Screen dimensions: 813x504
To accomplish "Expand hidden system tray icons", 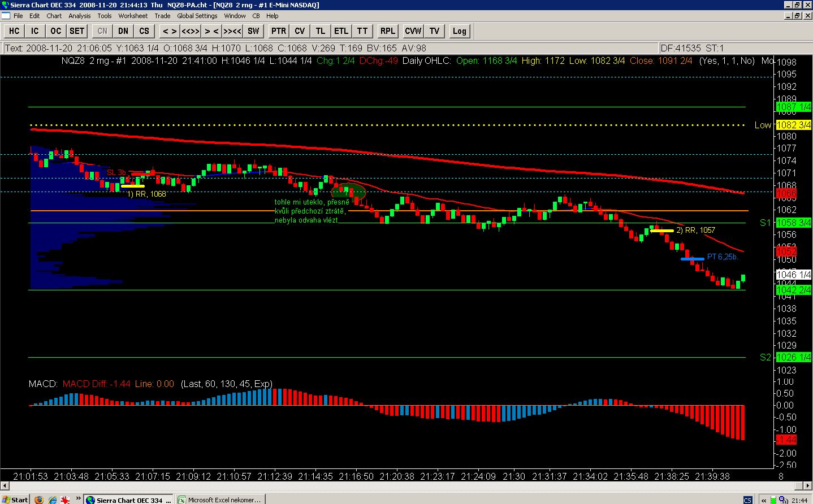I will [x=764, y=500].
